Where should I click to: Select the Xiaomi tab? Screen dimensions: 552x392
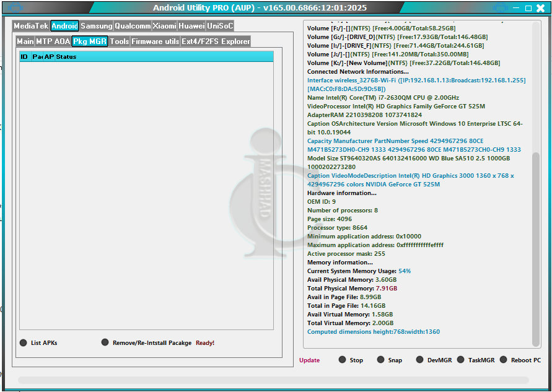pyautogui.click(x=164, y=26)
